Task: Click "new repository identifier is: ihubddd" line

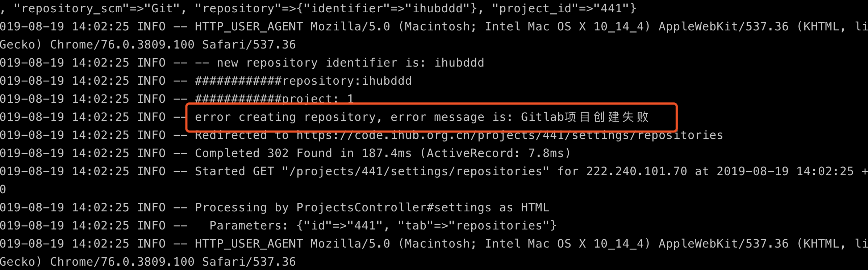Action: click(350, 63)
